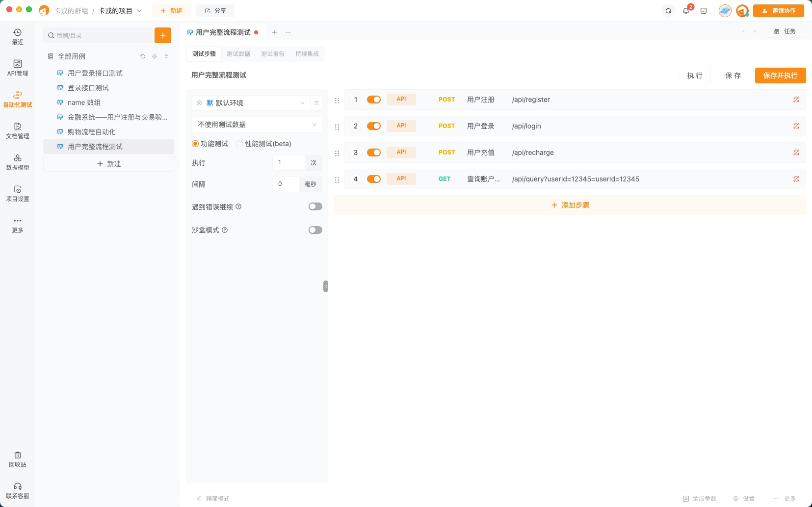Image resolution: width=812 pixels, height=507 pixels.
Task: Disable step 2 用户登录 toggle
Action: pos(374,126)
